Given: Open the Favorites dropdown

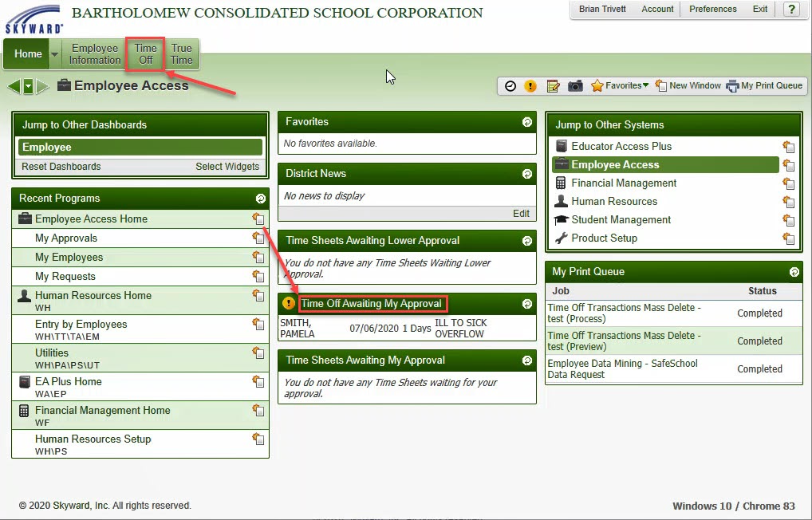Looking at the screenshot, I should 618,85.
